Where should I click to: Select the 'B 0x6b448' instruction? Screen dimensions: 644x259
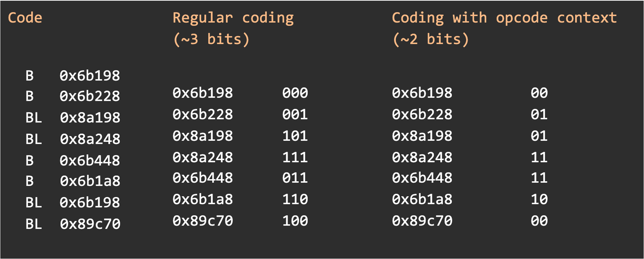[73, 161]
